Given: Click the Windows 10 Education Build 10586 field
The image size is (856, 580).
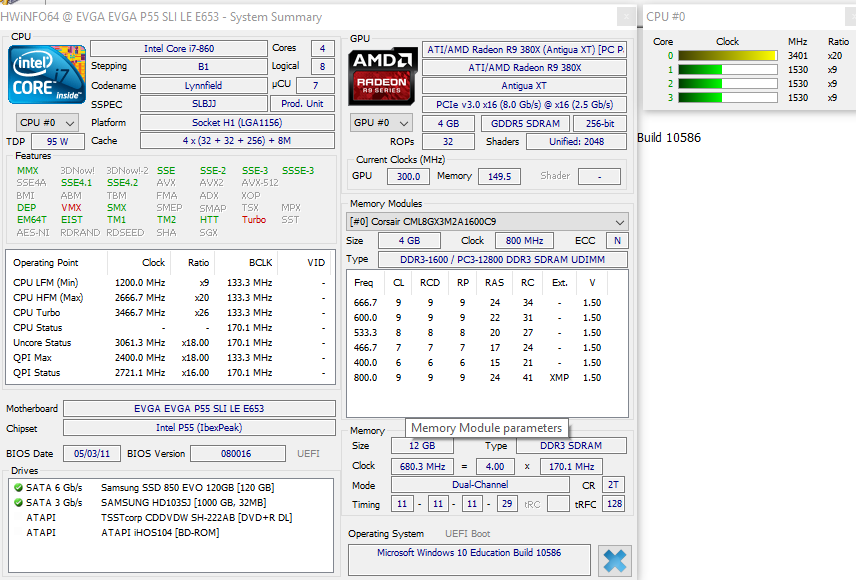Looking at the screenshot, I should click(x=469, y=559).
